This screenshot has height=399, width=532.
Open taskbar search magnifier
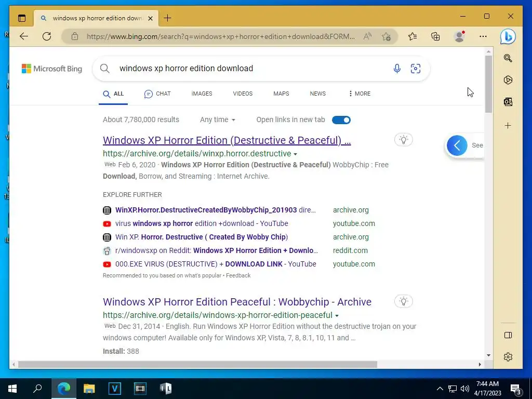[x=37, y=389]
